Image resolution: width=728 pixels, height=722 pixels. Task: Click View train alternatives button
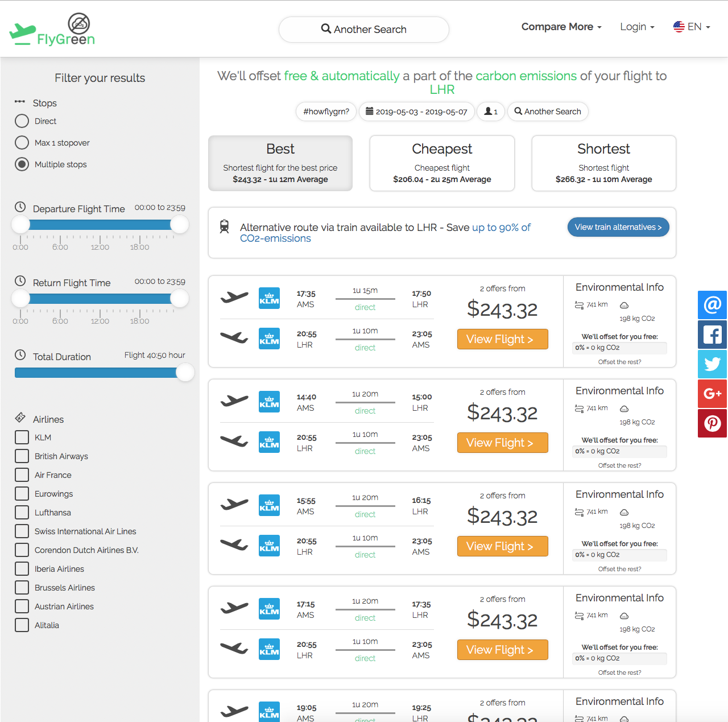618,227
